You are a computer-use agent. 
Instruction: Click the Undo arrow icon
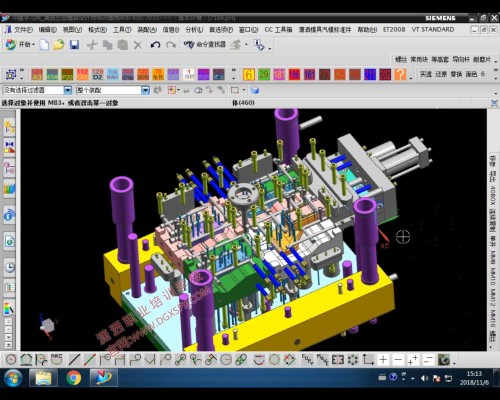(x=155, y=45)
